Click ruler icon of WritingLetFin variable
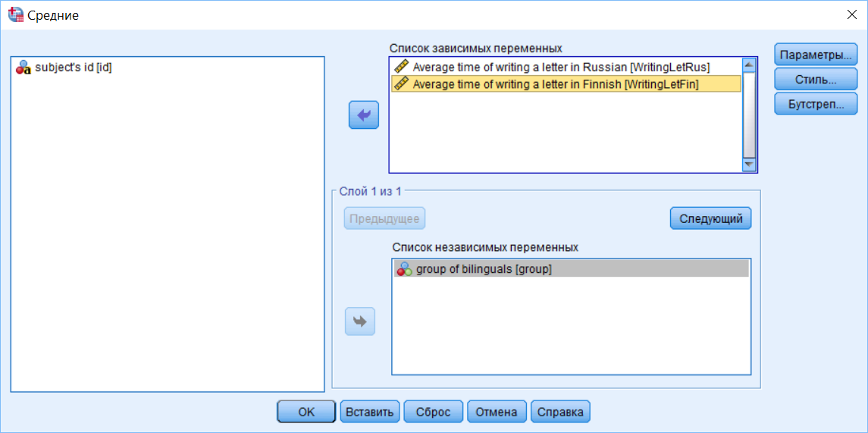Viewport: 868px width, 433px height. coord(401,83)
